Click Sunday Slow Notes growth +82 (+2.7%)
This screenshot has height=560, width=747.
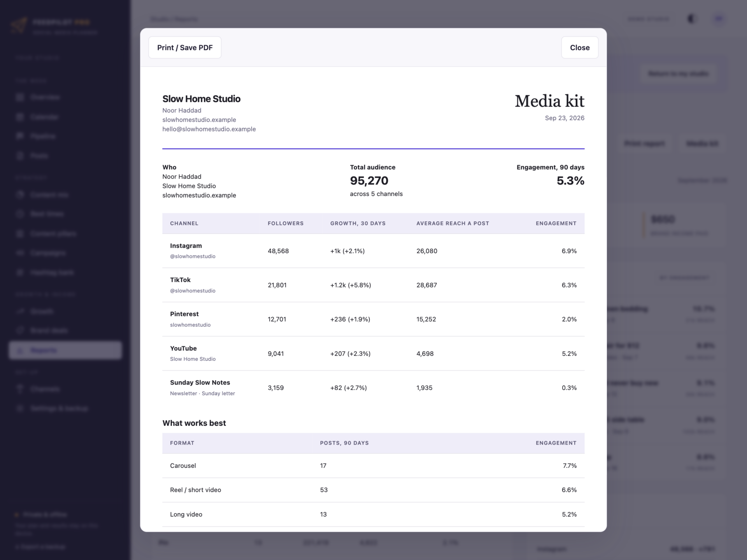349,388
